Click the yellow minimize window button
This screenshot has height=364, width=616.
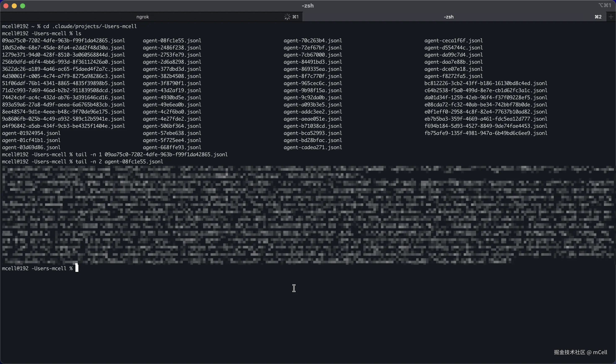click(14, 6)
